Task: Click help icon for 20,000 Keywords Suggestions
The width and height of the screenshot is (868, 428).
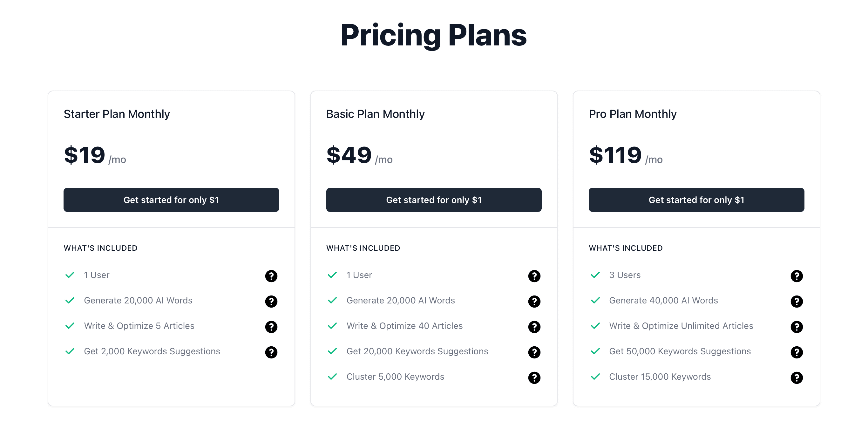Action: tap(534, 352)
